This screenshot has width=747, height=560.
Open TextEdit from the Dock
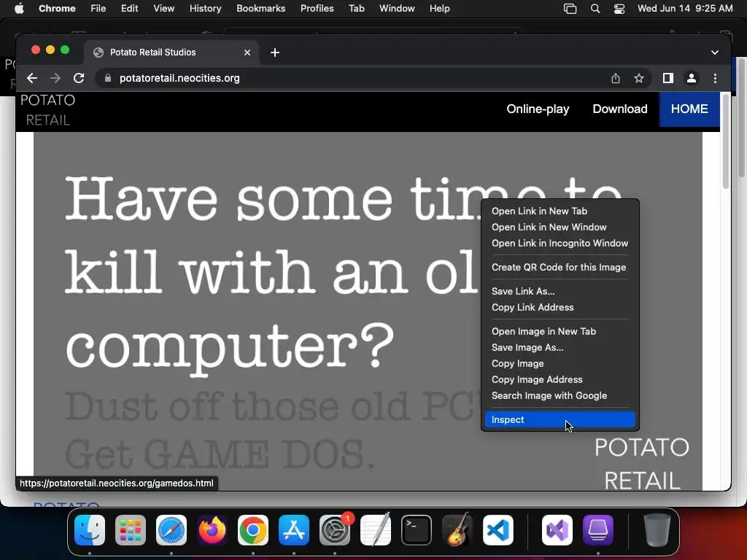pos(376,530)
